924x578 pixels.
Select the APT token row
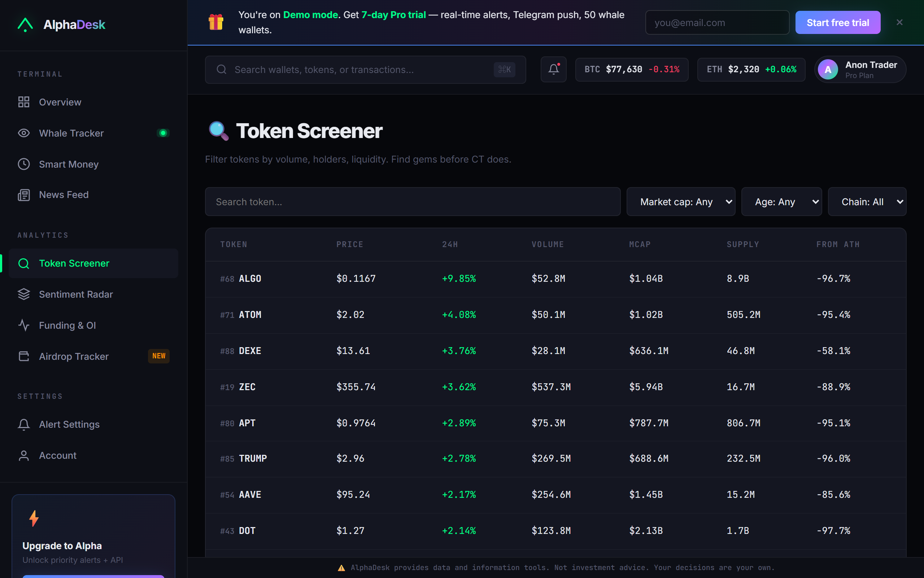click(555, 423)
